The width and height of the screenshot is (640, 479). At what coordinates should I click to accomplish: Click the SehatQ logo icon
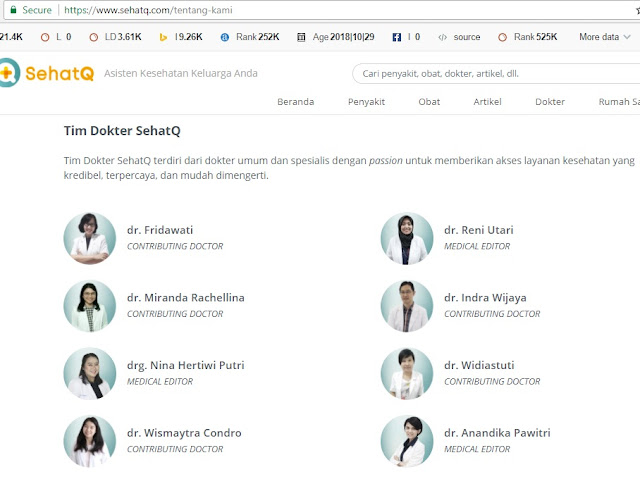10,73
